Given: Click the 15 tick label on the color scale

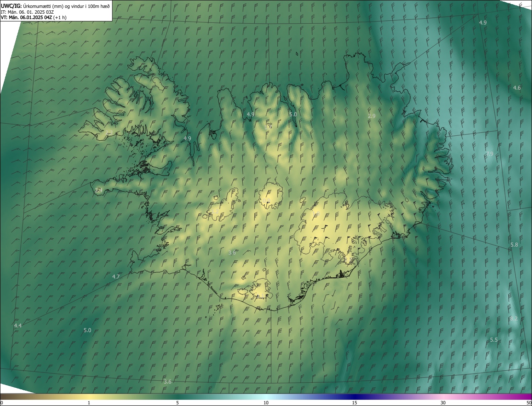Looking at the screenshot, I should click(x=355, y=403).
